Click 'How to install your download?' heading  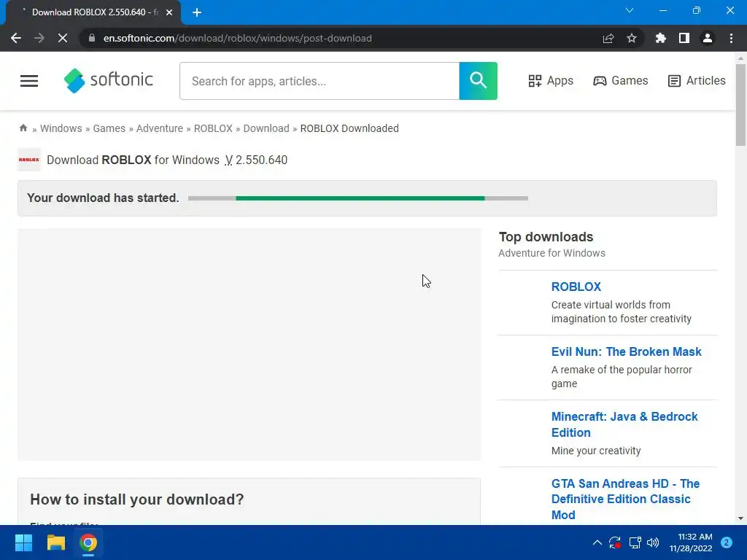click(x=136, y=499)
